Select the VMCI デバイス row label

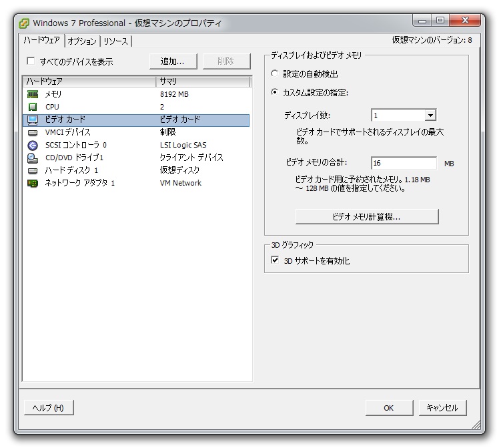[68, 132]
